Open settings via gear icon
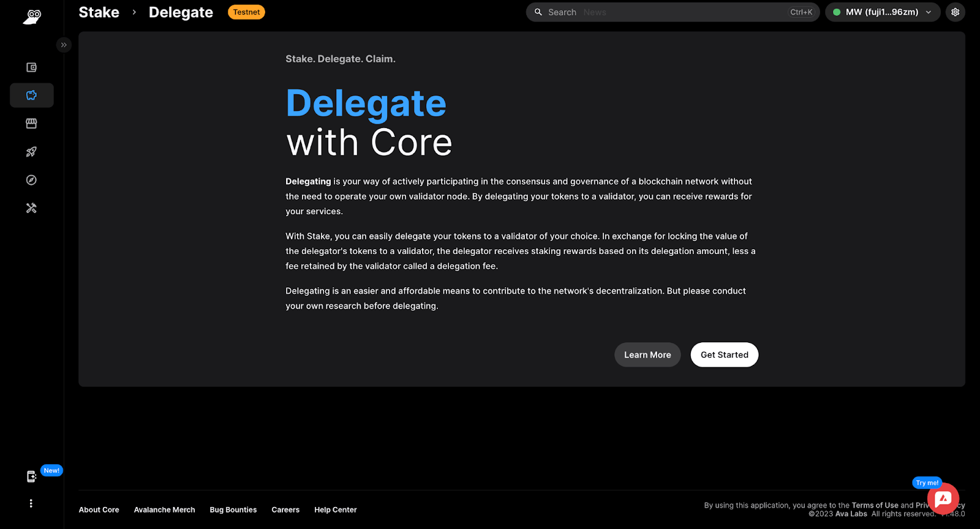This screenshot has width=980, height=529. pos(956,12)
